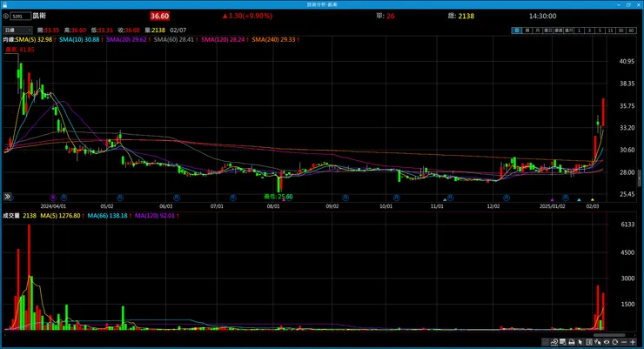Click the red 36.60 last price box
The image size is (644, 349).
pyautogui.click(x=159, y=16)
